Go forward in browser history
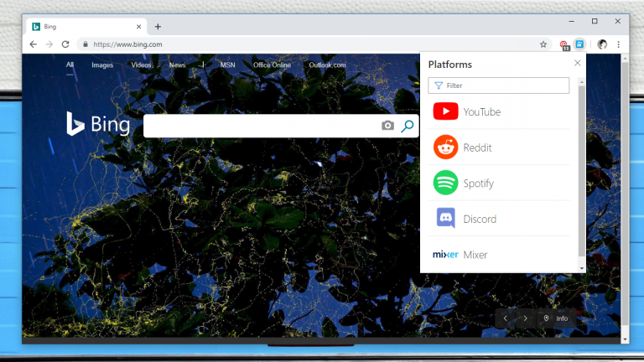644x362 pixels. (49, 44)
